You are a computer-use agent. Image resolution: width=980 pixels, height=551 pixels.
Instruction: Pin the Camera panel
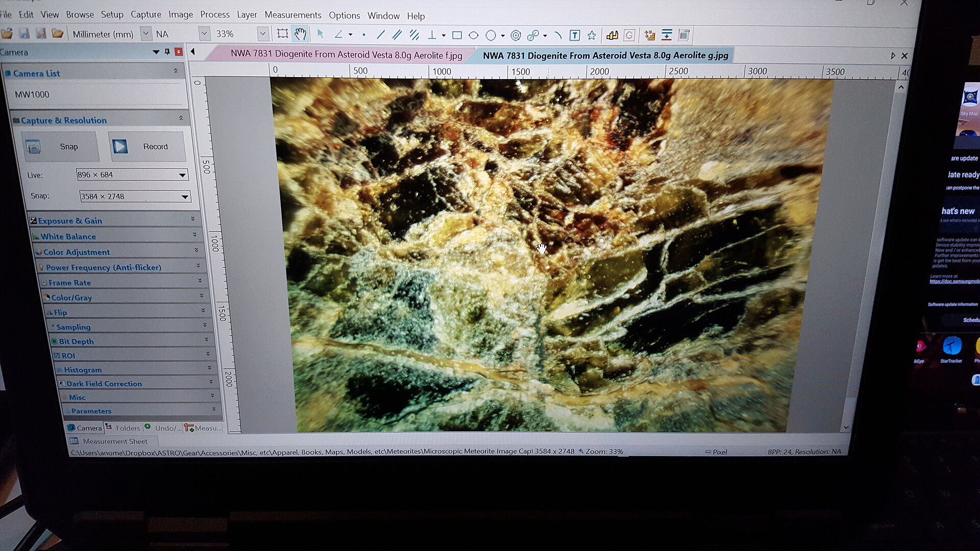click(167, 52)
